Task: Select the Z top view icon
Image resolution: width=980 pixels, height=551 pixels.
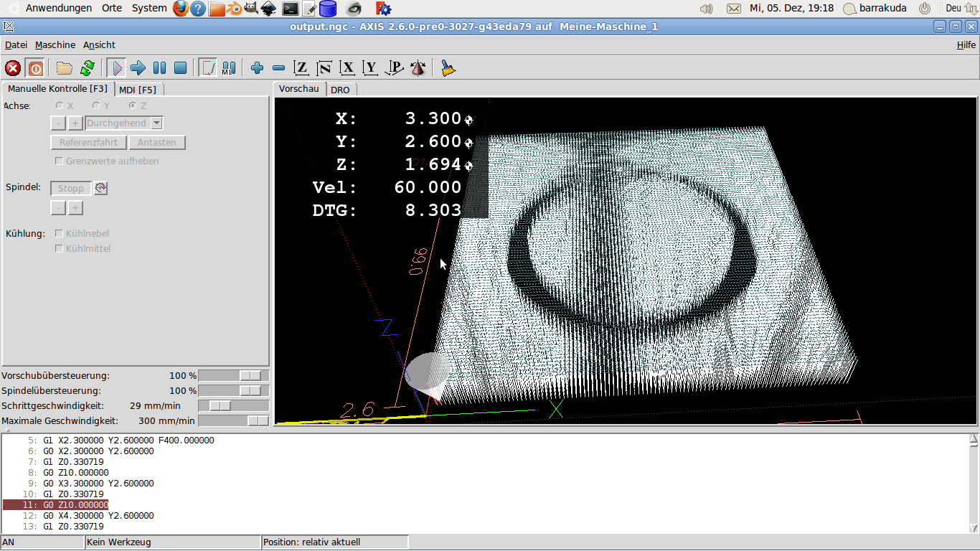Action: click(302, 68)
